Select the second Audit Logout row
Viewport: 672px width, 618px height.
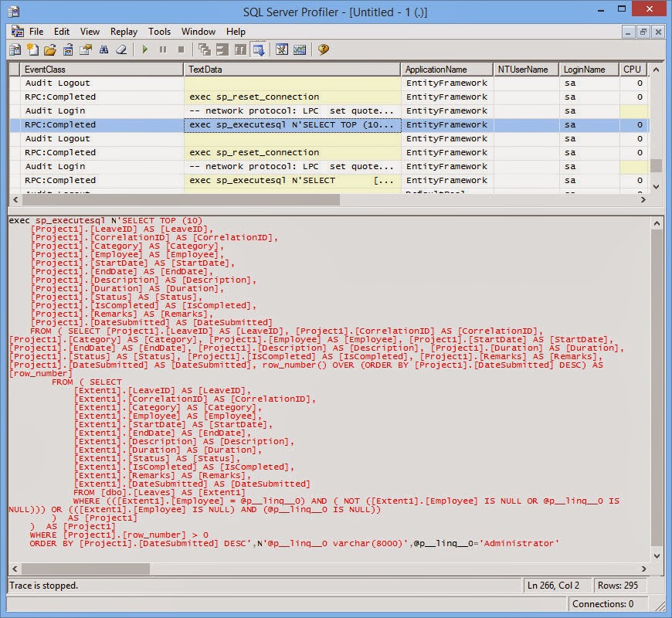click(x=329, y=139)
